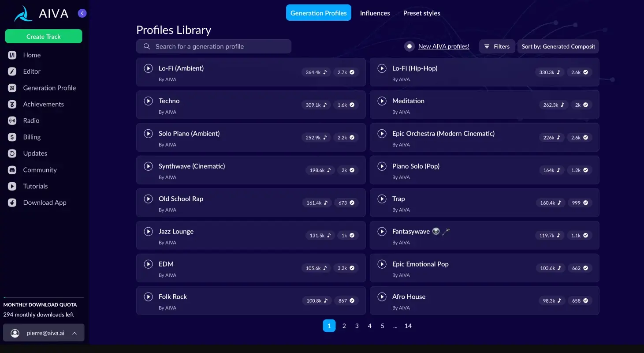This screenshot has height=353, width=644.
Task: Click the AIVA logo
Action: pos(41,14)
